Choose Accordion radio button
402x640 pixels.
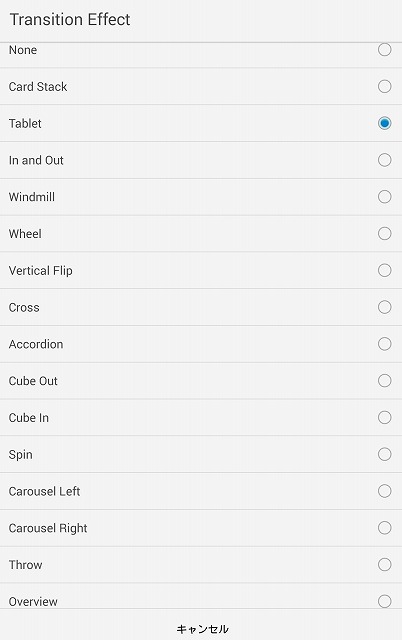pos(384,344)
